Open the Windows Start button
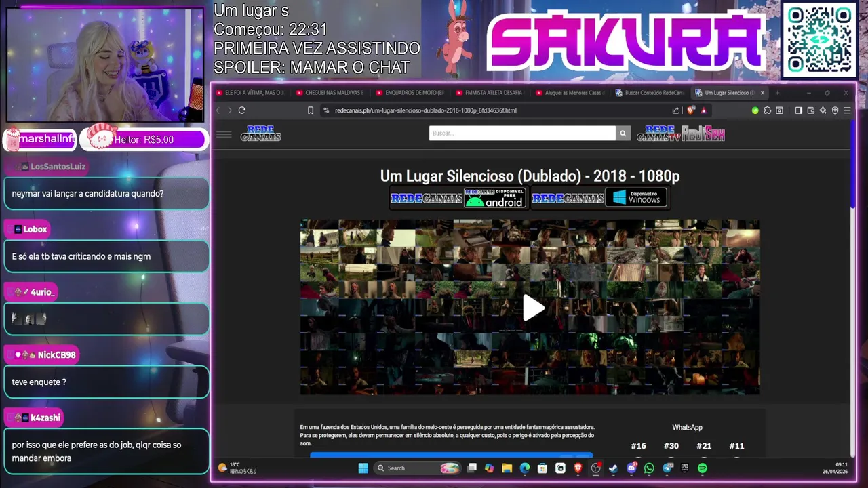 click(x=363, y=468)
